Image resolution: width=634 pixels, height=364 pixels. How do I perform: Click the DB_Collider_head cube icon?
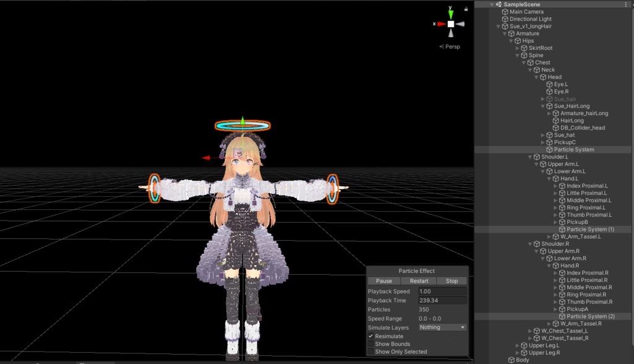pos(556,128)
